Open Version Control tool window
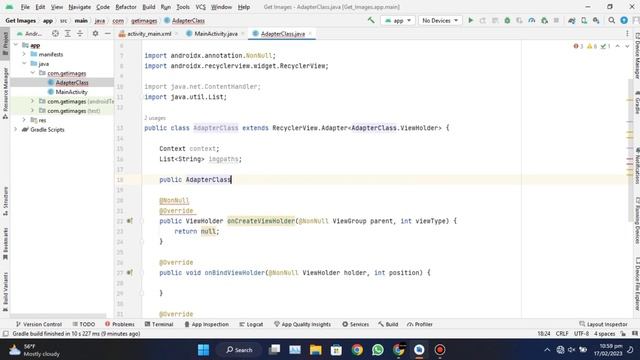640x360 pixels. pyautogui.click(x=39, y=324)
